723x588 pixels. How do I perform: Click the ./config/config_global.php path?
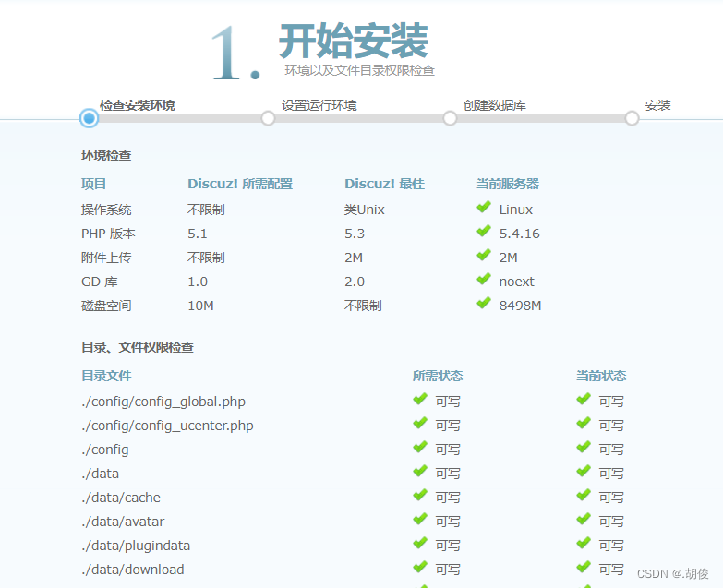[x=163, y=402]
